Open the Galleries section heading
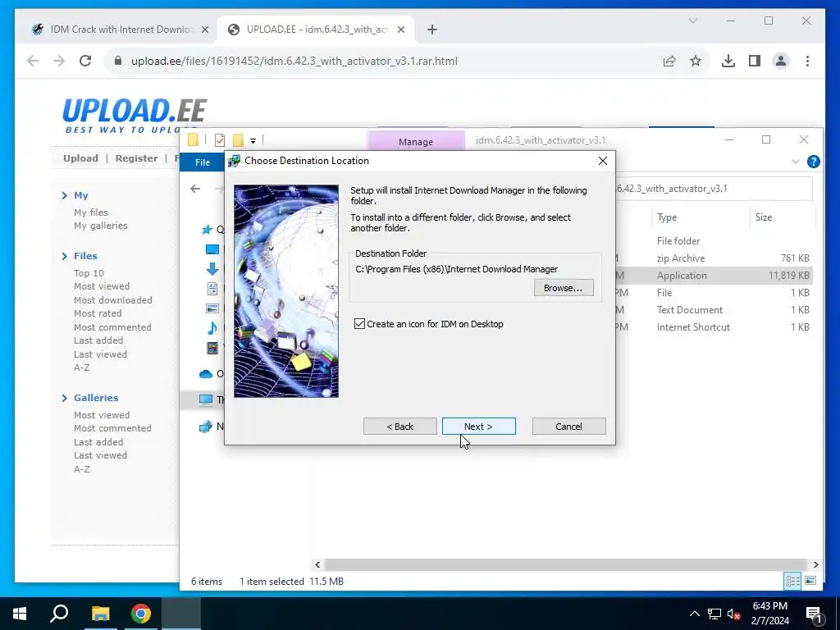The image size is (840, 630). 96,398
